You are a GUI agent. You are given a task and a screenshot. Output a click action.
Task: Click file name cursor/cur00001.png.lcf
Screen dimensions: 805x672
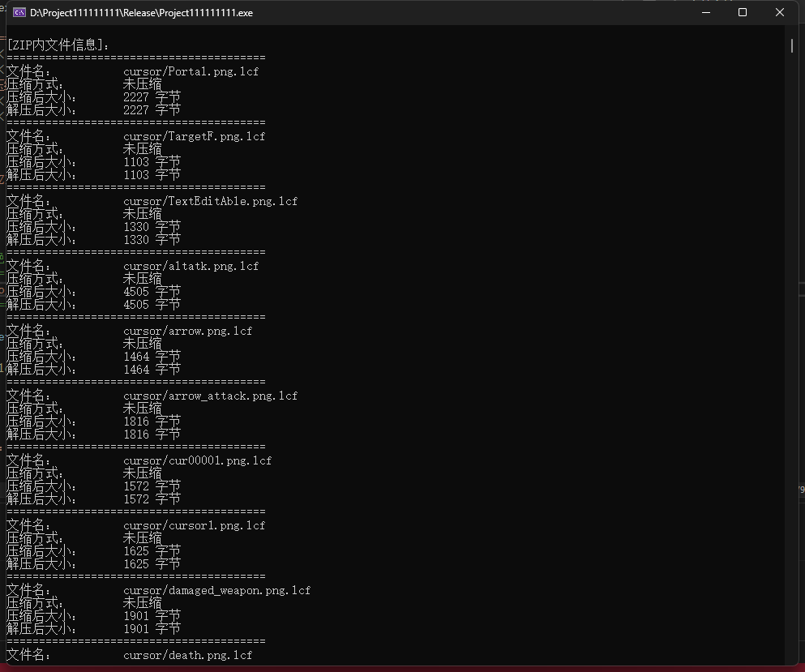(198, 460)
